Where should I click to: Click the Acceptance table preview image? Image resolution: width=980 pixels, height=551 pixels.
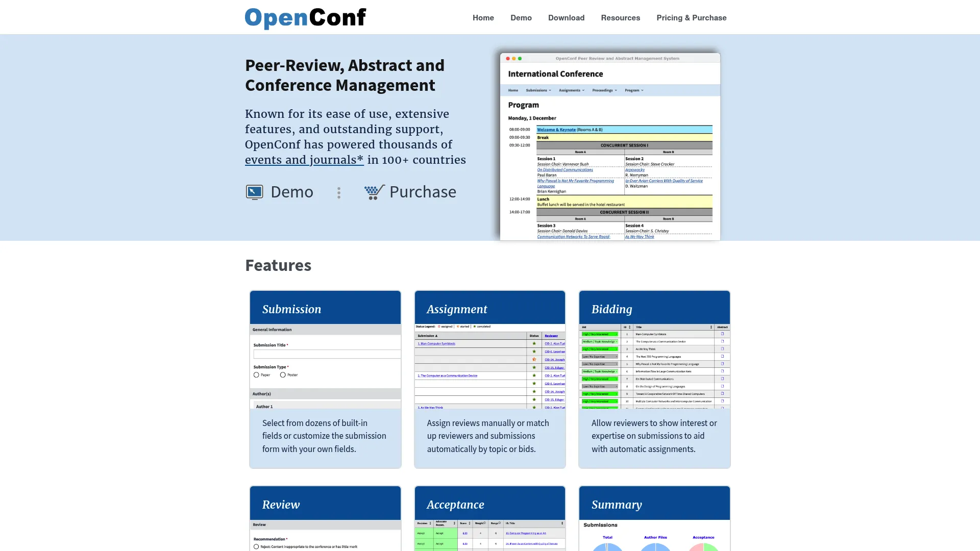(x=490, y=535)
